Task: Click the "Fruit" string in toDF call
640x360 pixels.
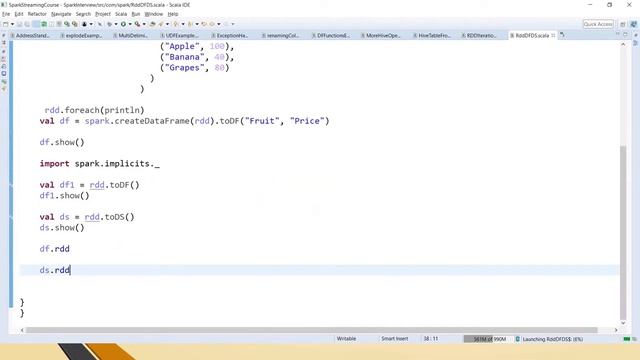Action: pyautogui.click(x=262, y=121)
